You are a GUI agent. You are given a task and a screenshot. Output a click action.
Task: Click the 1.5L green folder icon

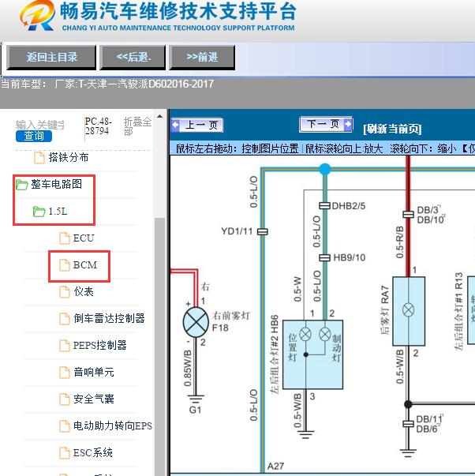click(x=39, y=212)
